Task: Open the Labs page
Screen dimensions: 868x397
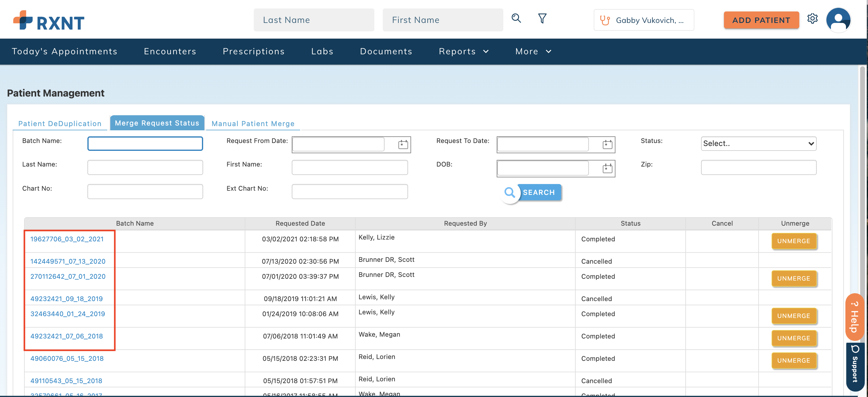Action: click(322, 51)
